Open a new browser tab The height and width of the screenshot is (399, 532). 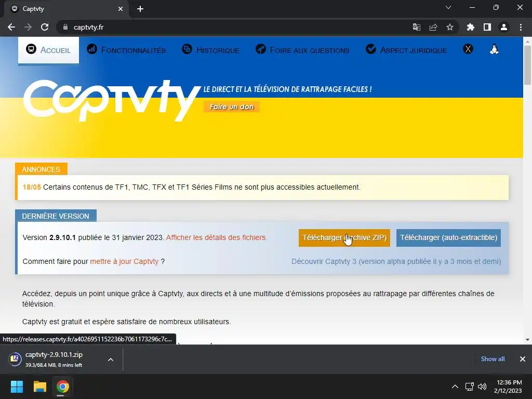click(x=140, y=9)
